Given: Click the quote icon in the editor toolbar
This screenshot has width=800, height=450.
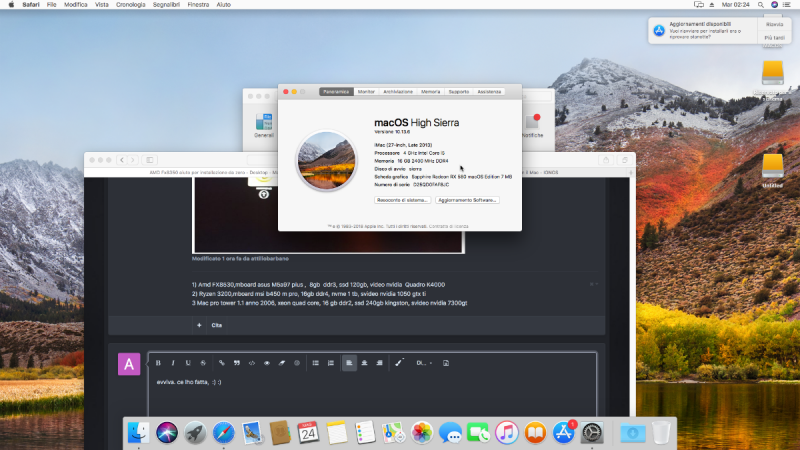Looking at the screenshot, I should point(237,362).
